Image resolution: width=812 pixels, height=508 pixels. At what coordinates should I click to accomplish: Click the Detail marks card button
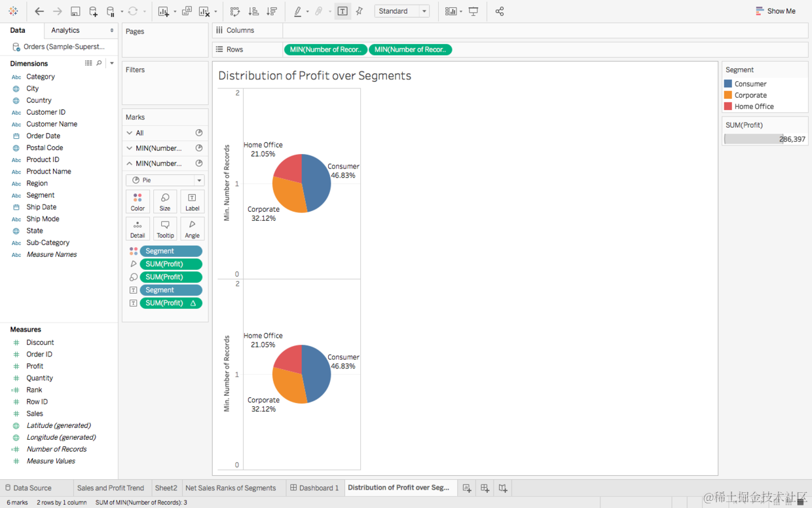138,229
